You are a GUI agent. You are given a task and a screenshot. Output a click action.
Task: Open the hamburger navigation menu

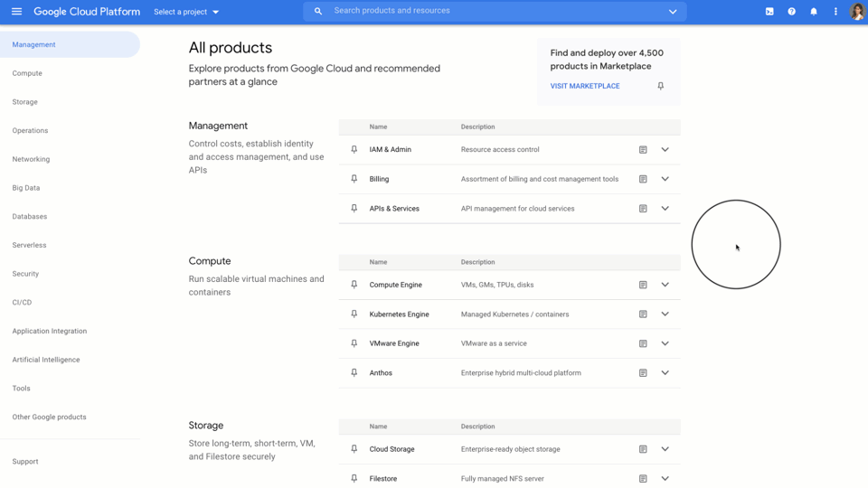pyautogui.click(x=16, y=12)
